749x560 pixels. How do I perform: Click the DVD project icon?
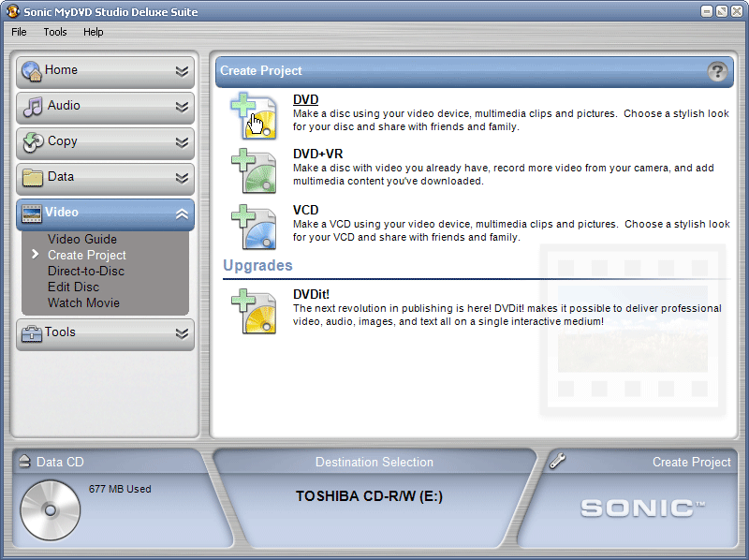point(254,115)
